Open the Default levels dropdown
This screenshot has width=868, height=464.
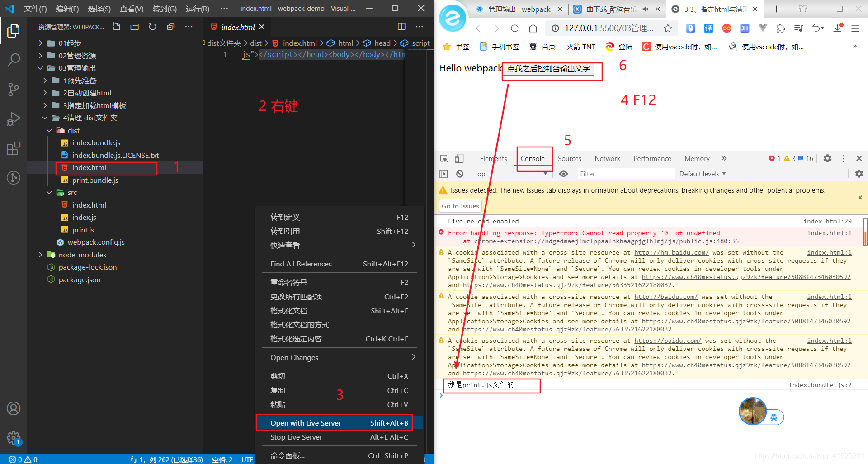coord(703,174)
